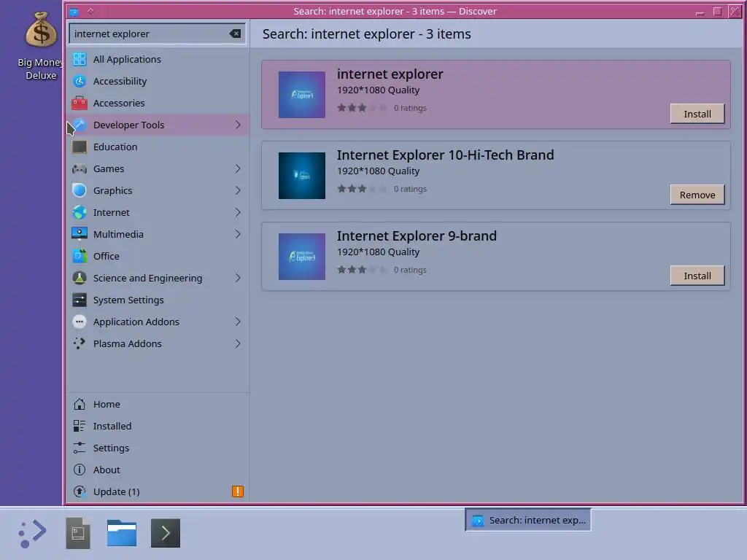Click the red Accessories toolbox icon
Image resolution: width=747 pixels, height=560 pixels.
coord(80,103)
